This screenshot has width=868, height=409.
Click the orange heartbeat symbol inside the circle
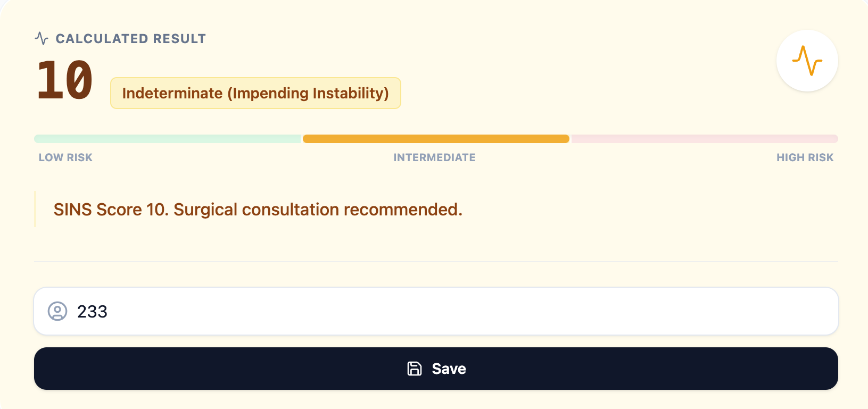(x=807, y=61)
